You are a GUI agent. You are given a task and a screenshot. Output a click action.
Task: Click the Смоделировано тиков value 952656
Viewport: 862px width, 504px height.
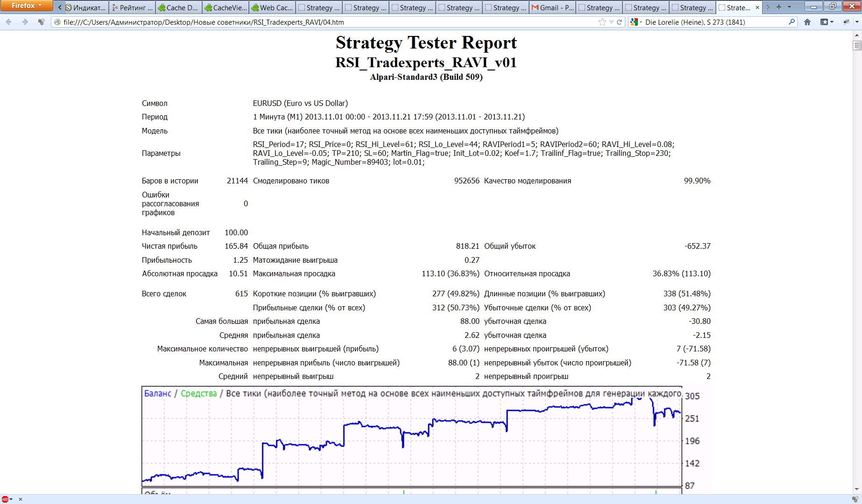coord(467,181)
